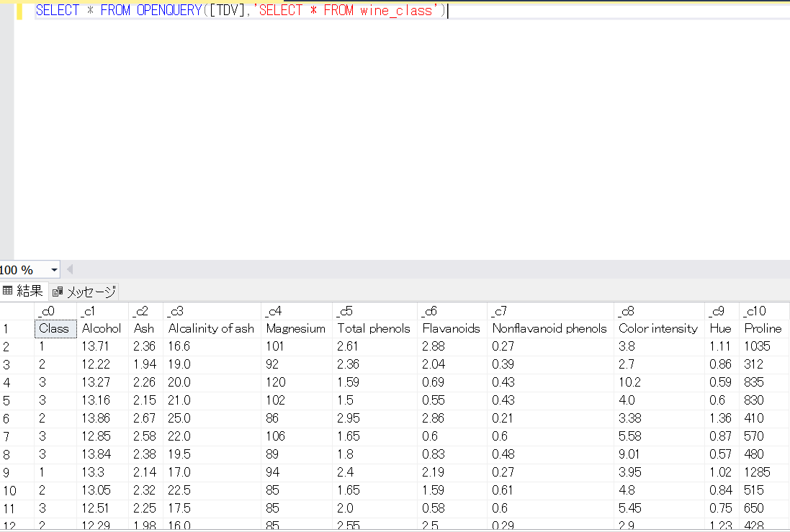
Task: Select the _c6 column header
Action: pos(452,311)
